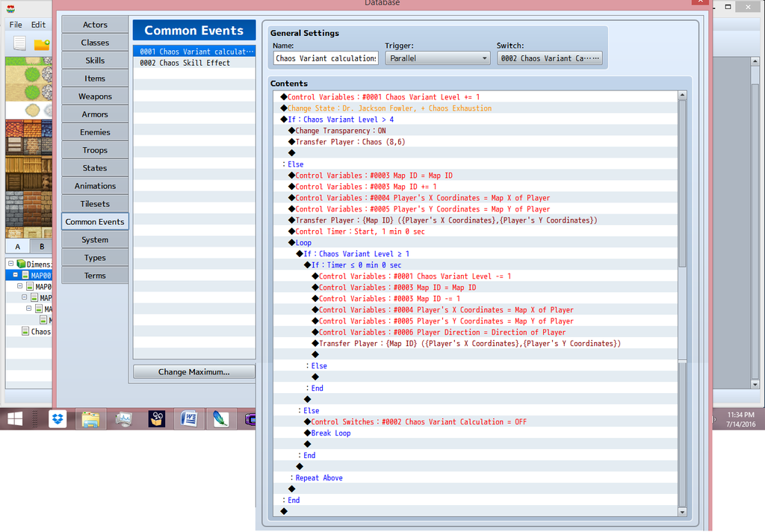Click the Dropbox icon in the taskbar
Screen dimensions: 765x532
(x=58, y=419)
